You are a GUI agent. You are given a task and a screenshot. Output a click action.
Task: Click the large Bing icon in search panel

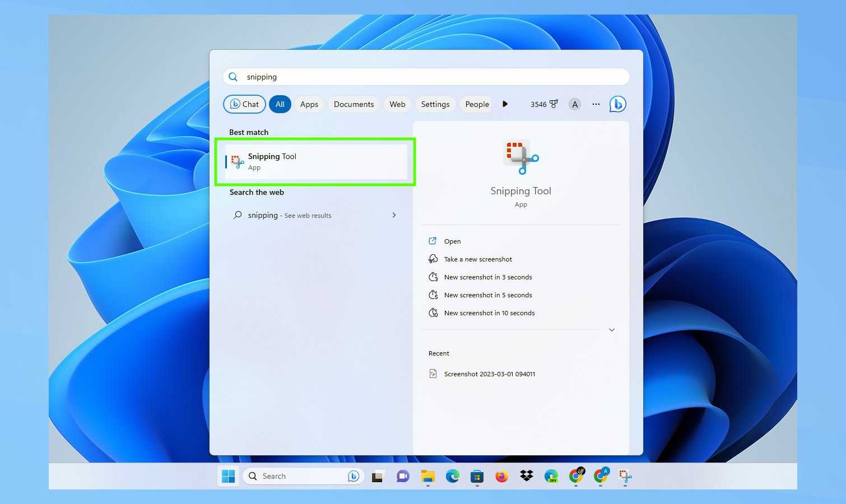[617, 104]
